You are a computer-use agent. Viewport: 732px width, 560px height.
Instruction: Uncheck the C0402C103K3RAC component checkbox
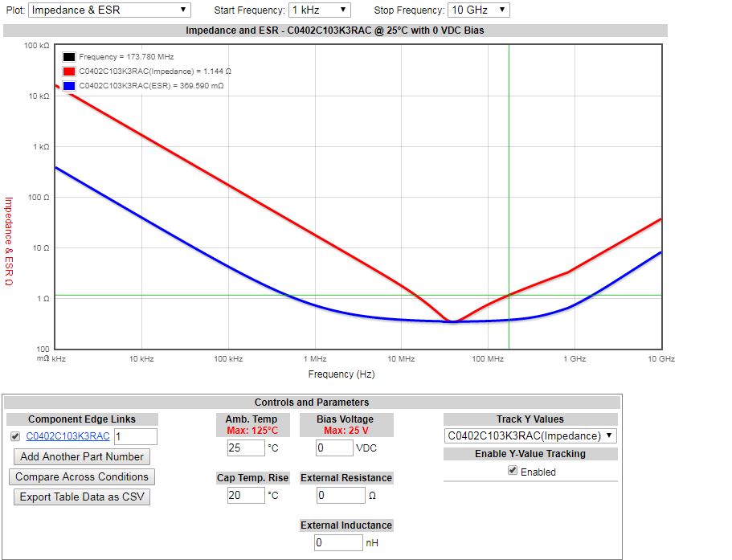coord(15,436)
